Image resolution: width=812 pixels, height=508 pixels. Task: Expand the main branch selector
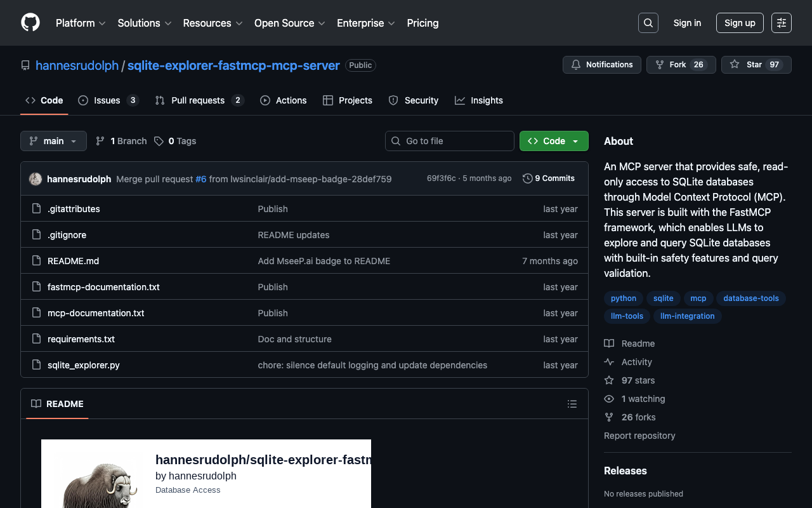coord(53,141)
